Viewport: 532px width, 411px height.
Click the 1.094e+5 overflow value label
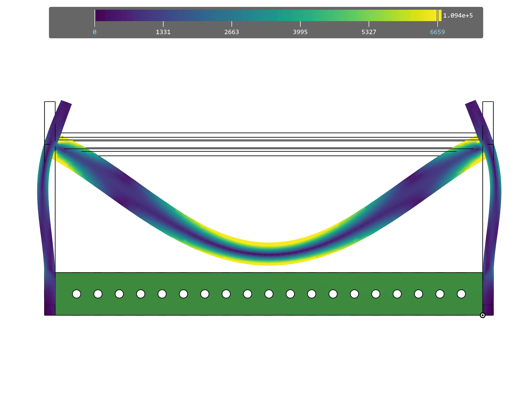458,16
